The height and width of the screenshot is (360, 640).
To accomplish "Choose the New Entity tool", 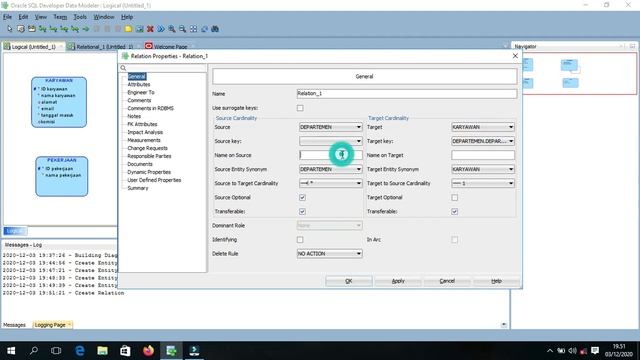I will (21, 29).
